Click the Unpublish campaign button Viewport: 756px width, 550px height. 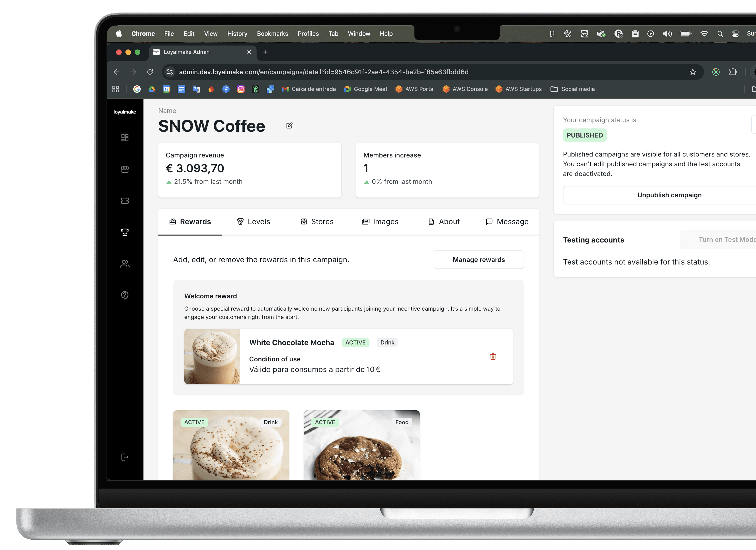669,195
